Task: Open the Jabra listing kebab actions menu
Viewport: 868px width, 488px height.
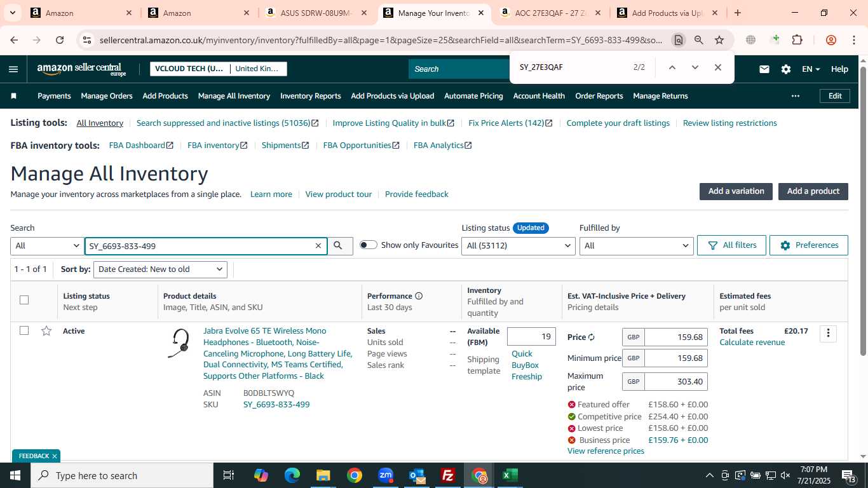Action: [828, 334]
